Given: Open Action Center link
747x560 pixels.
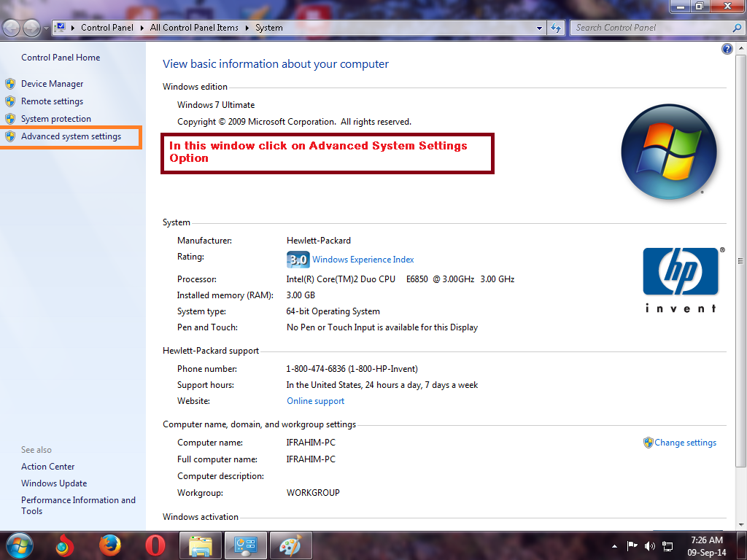Looking at the screenshot, I should [x=47, y=467].
